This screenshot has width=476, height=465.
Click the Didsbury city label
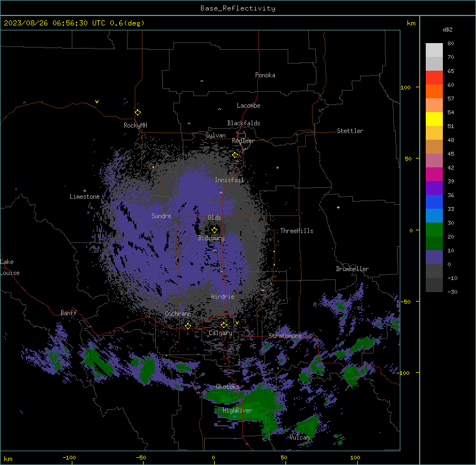tap(211, 238)
